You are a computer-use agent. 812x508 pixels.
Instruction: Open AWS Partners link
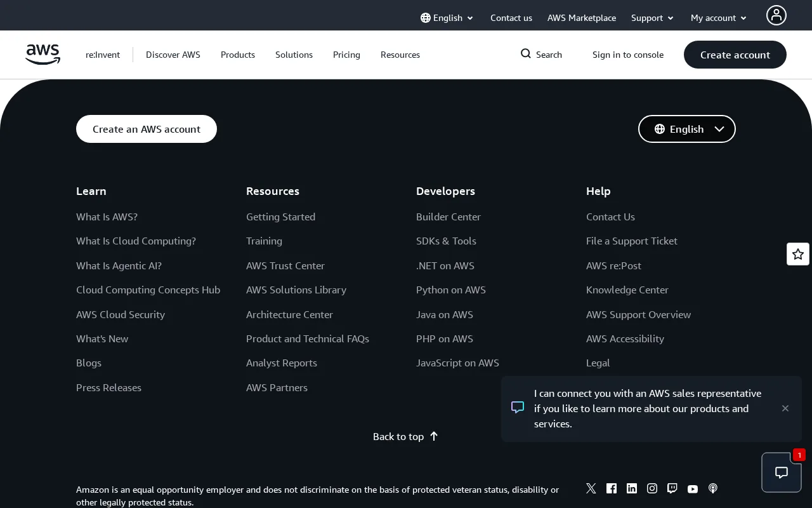(277, 387)
